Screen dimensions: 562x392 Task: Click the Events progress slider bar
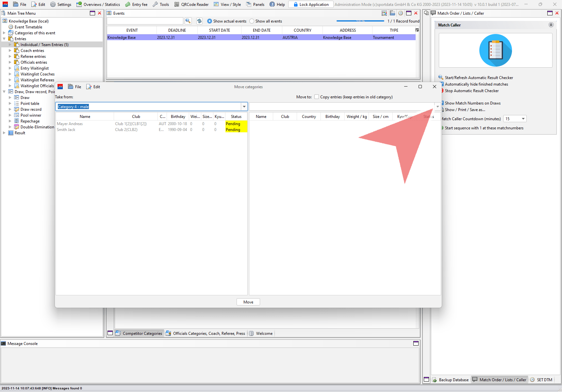360,21
